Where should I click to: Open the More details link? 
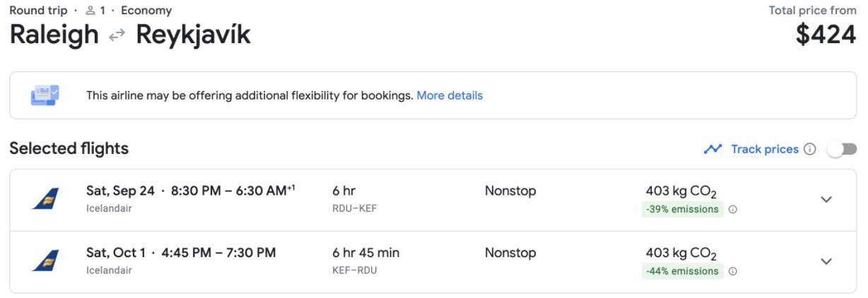pos(450,95)
